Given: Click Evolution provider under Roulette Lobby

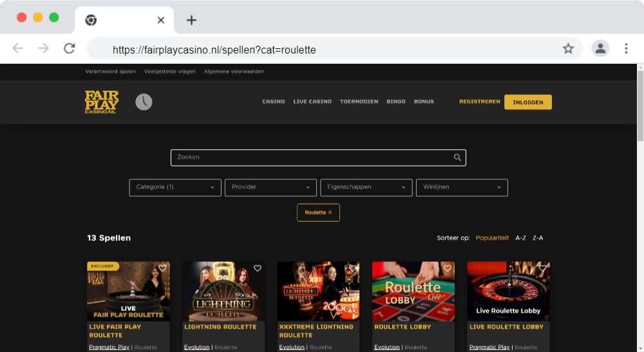Looking at the screenshot, I should (387, 347).
